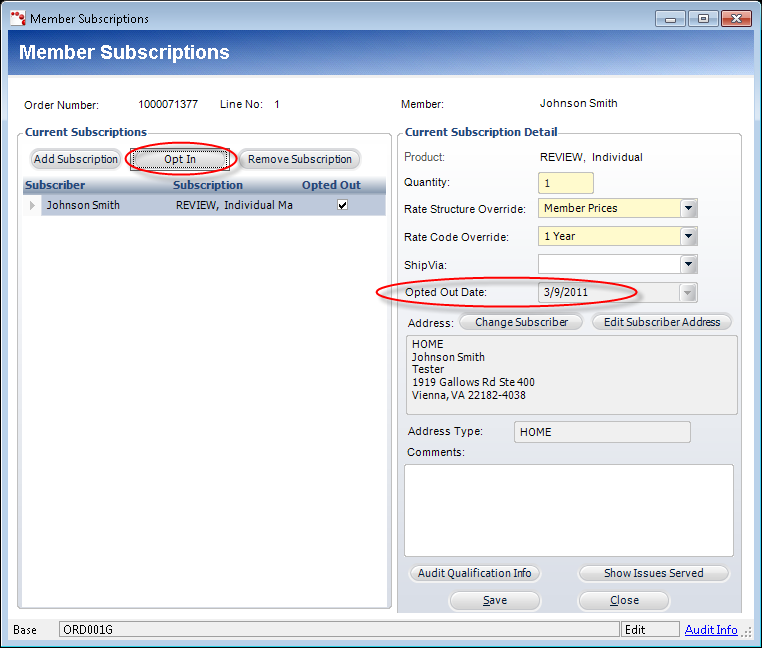The height and width of the screenshot is (648, 762).
Task: Click the Member Subscriptions title bar icon
Action: (17, 19)
